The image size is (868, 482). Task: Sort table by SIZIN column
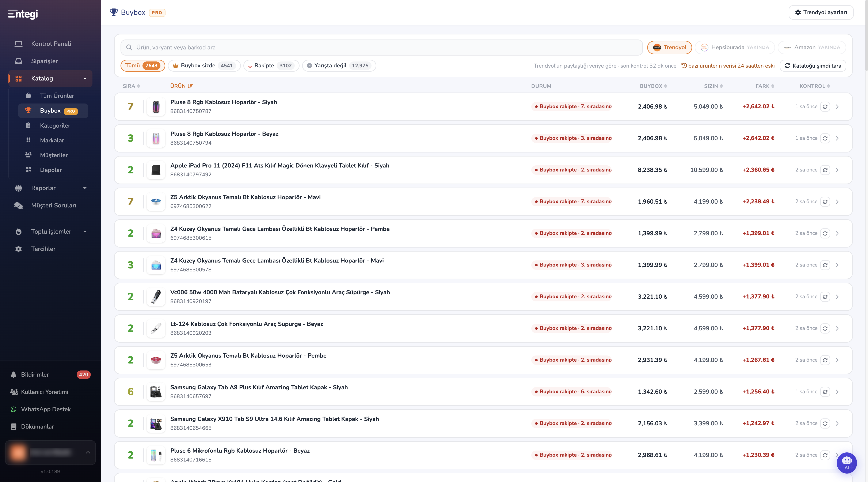click(713, 86)
